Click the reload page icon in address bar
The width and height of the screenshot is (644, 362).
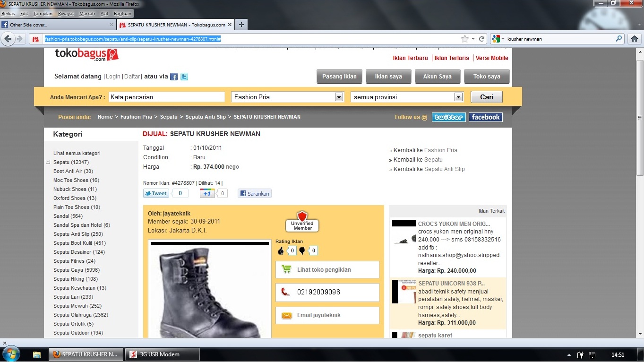pyautogui.click(x=481, y=39)
